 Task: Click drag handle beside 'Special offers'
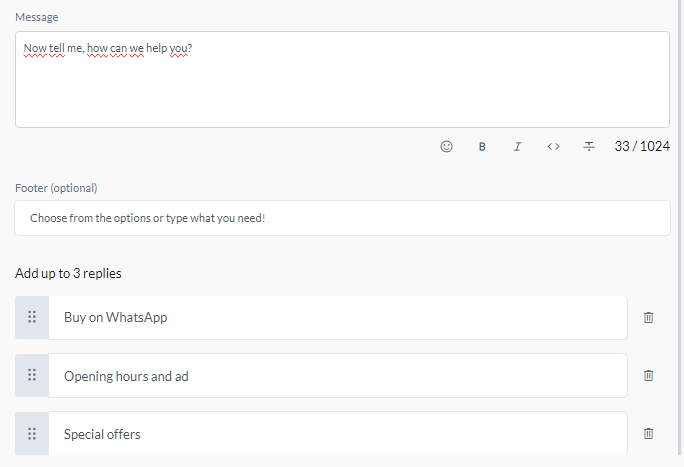coord(32,433)
